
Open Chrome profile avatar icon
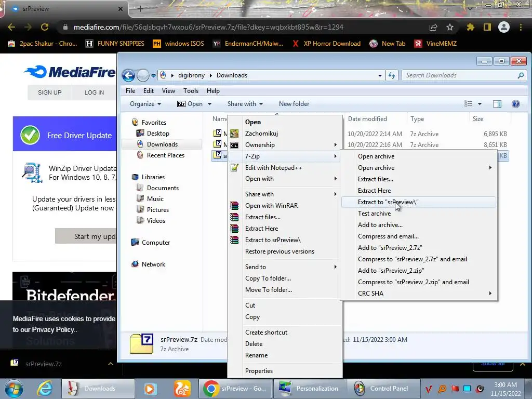[504, 27]
